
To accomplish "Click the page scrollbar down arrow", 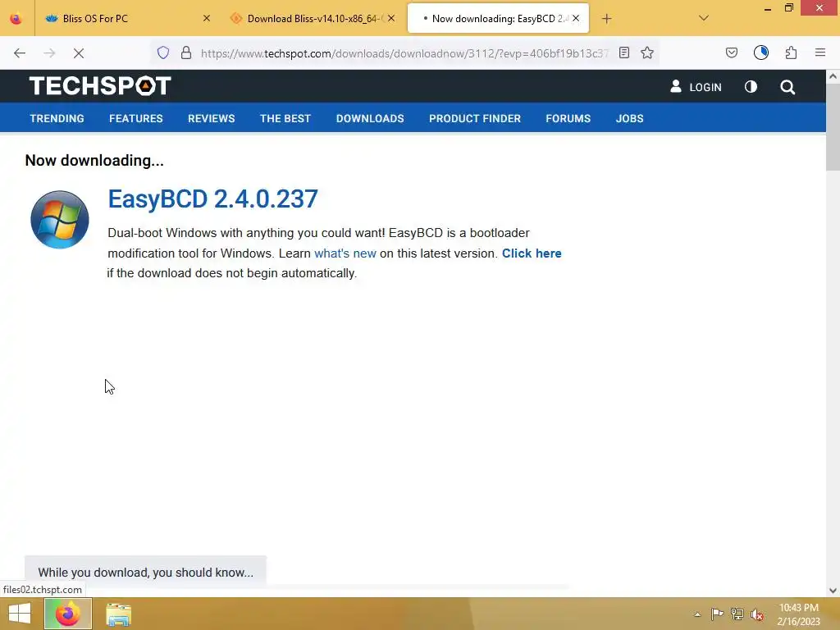I will coord(833,591).
